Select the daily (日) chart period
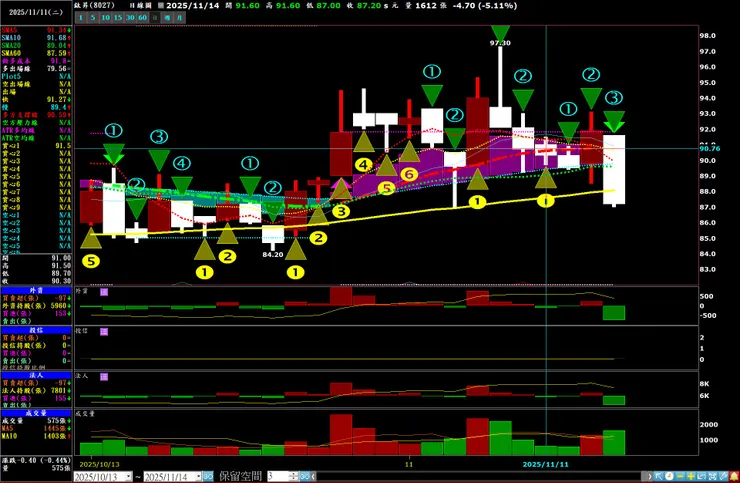 coord(155,17)
